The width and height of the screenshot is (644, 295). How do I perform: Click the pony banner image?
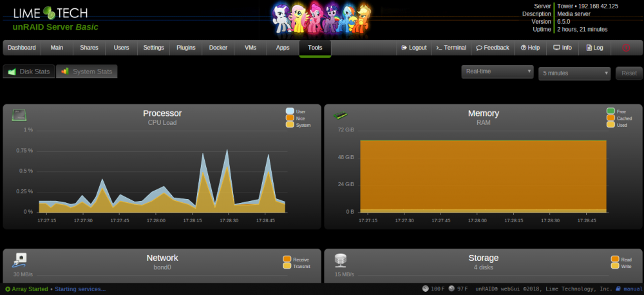pyautogui.click(x=321, y=17)
